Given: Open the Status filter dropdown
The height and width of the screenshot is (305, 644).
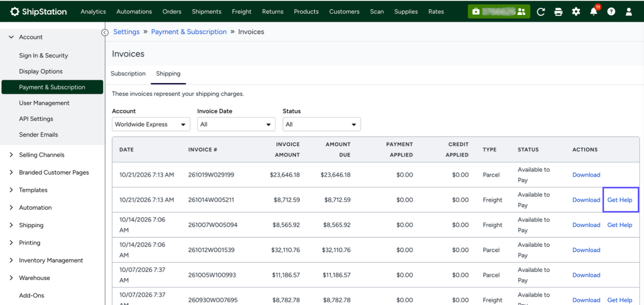Looking at the screenshot, I should coord(321,124).
